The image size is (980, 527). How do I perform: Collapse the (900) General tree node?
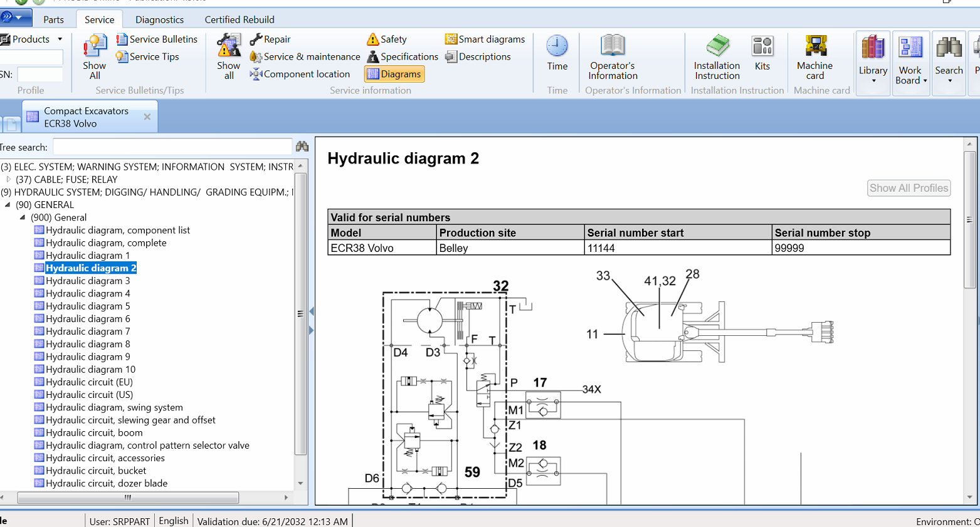(x=23, y=217)
